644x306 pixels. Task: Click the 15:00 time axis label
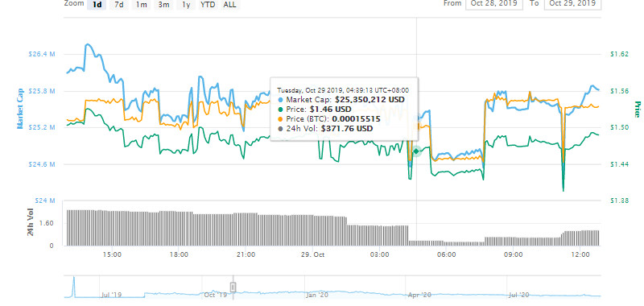click(112, 254)
